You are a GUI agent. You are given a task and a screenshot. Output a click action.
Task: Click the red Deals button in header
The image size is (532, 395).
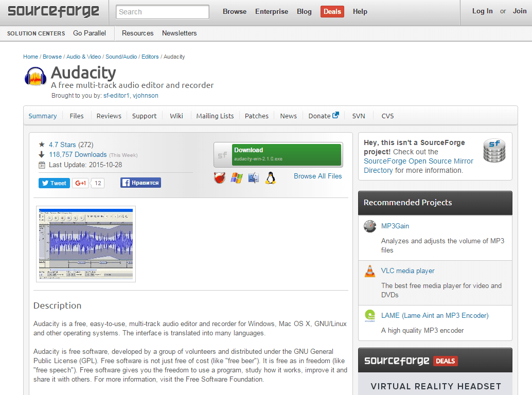click(332, 11)
